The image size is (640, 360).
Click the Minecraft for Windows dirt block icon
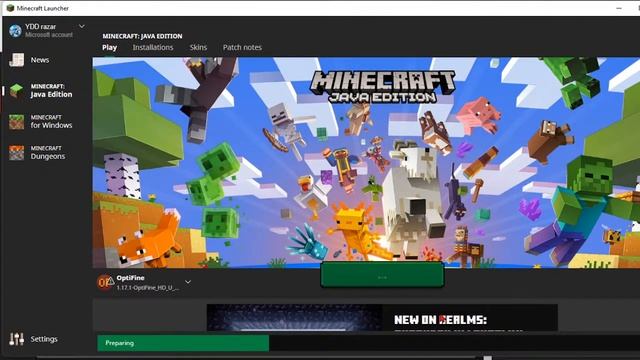point(17,122)
